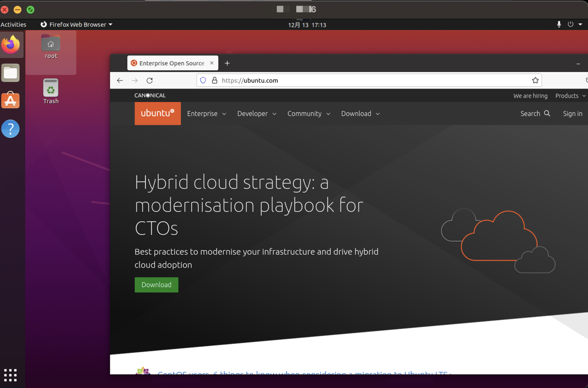Click the Hybrid cloud strategy headline
Viewport: 588px width, 388px height.
[249, 205]
